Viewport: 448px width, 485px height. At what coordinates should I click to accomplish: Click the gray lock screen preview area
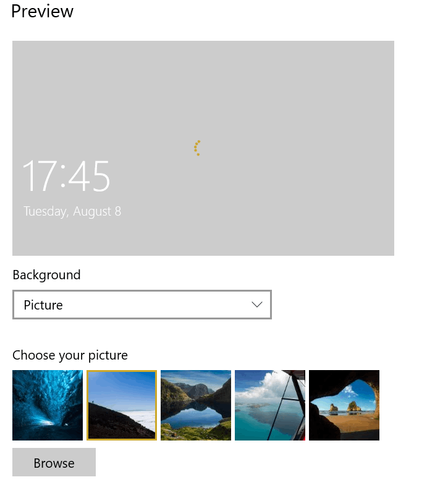point(203,148)
